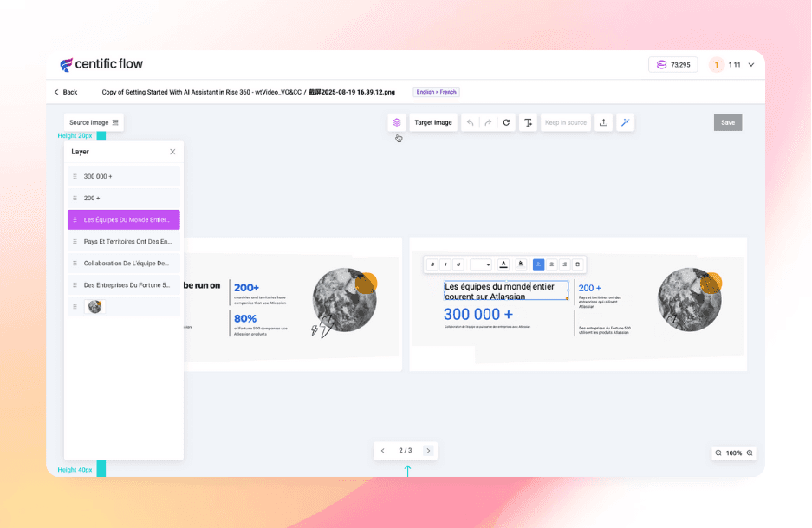Select the add text tool
Image resolution: width=812 pixels, height=528 pixels.
coord(528,122)
